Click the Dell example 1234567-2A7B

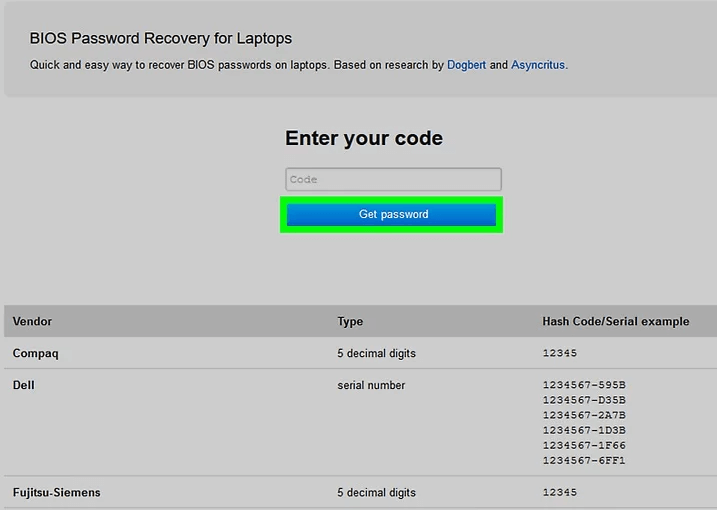pos(584,415)
